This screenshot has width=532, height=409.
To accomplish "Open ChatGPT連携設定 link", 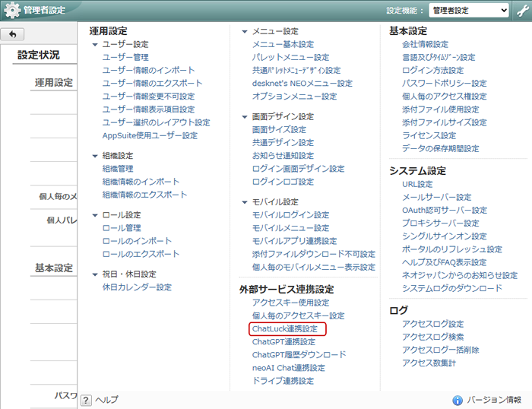I will (283, 342).
